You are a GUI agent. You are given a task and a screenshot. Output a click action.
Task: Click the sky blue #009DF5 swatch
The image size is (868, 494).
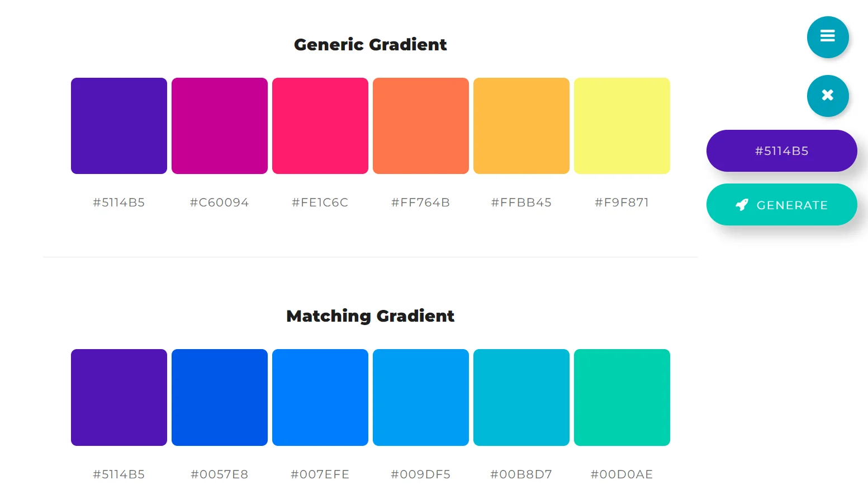point(421,397)
